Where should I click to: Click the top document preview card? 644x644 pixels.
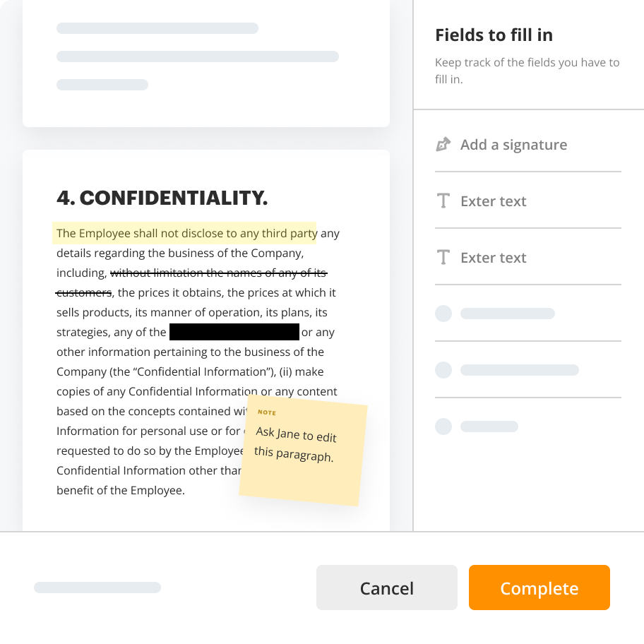click(x=205, y=60)
